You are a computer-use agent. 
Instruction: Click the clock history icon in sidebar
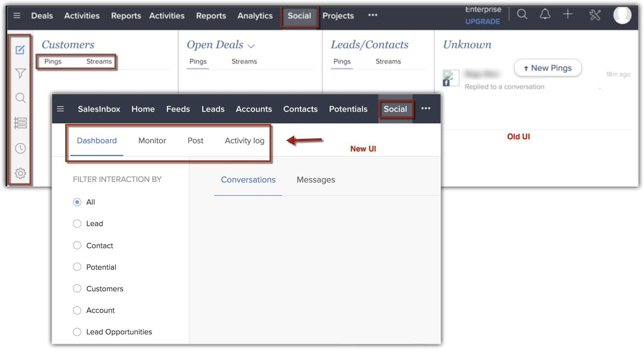(20, 148)
